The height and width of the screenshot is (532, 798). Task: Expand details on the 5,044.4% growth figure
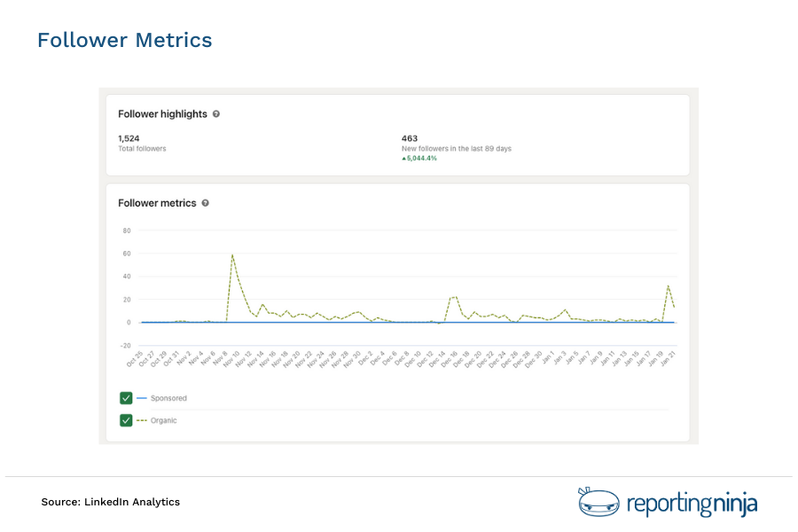coord(424,159)
